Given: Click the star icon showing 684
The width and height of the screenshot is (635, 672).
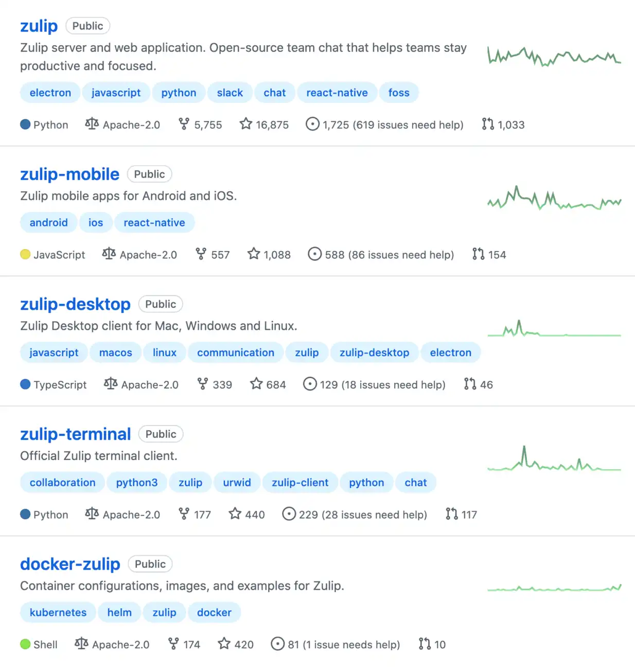Looking at the screenshot, I should pyautogui.click(x=256, y=384).
